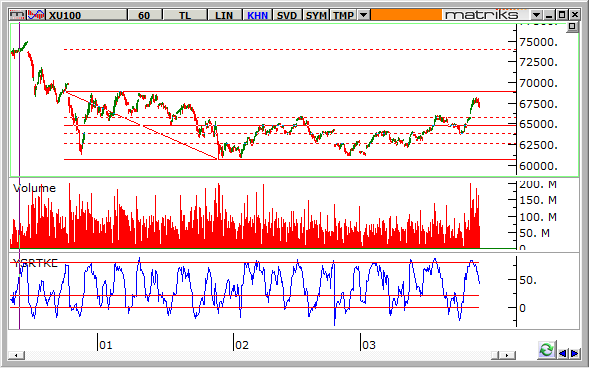Open the dropdown arrow next to TMP
The image size is (589, 368).
tap(363, 15)
